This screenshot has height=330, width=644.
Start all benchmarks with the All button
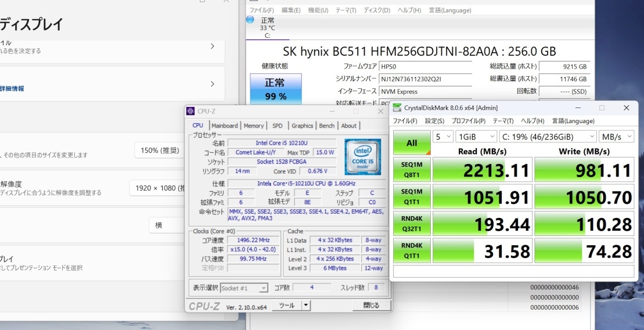[x=412, y=142]
